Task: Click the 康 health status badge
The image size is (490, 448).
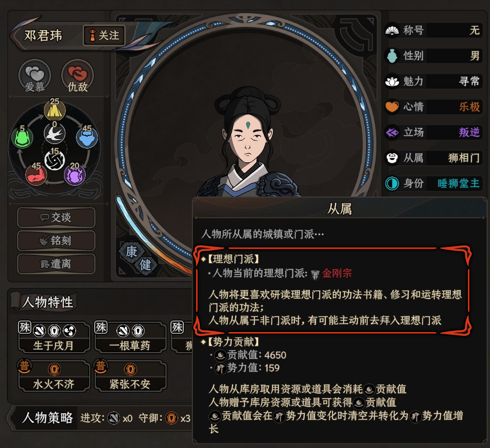Action: click(131, 251)
